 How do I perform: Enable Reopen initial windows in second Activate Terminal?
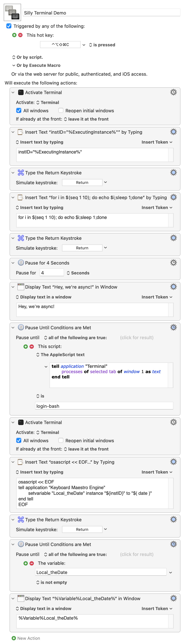61,440
